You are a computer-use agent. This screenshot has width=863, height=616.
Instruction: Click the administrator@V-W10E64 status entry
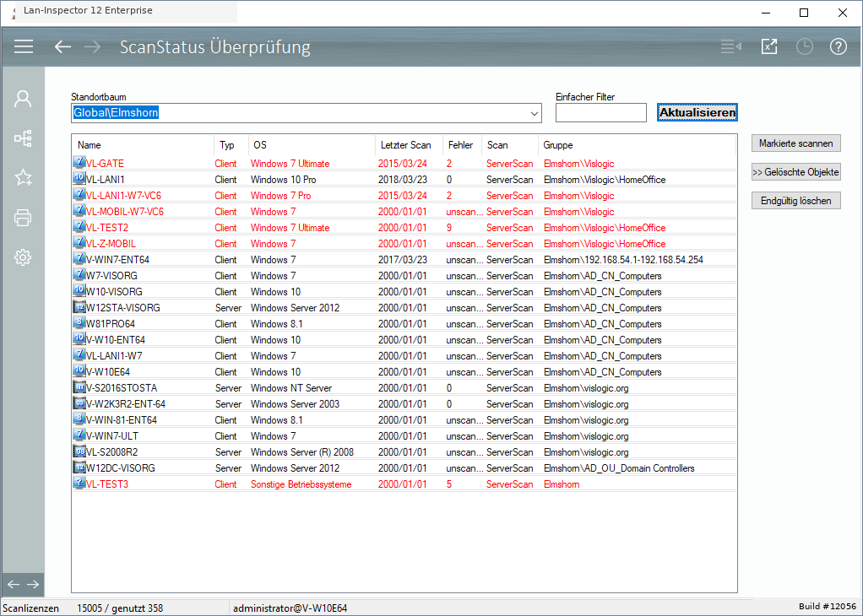click(x=290, y=608)
